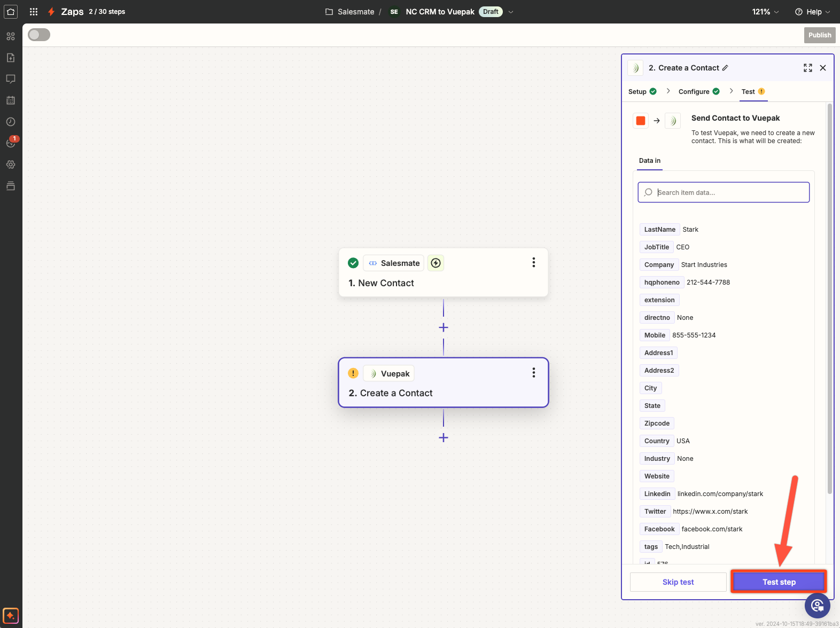
Task: Open the three-dot menu on Salesmate step
Action: (533, 262)
